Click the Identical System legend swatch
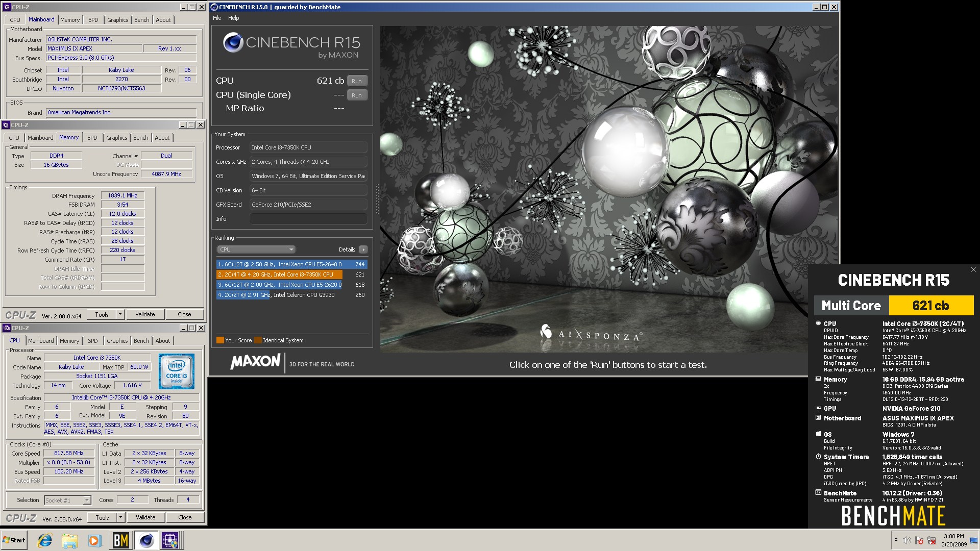980x551 pixels. pyautogui.click(x=258, y=340)
